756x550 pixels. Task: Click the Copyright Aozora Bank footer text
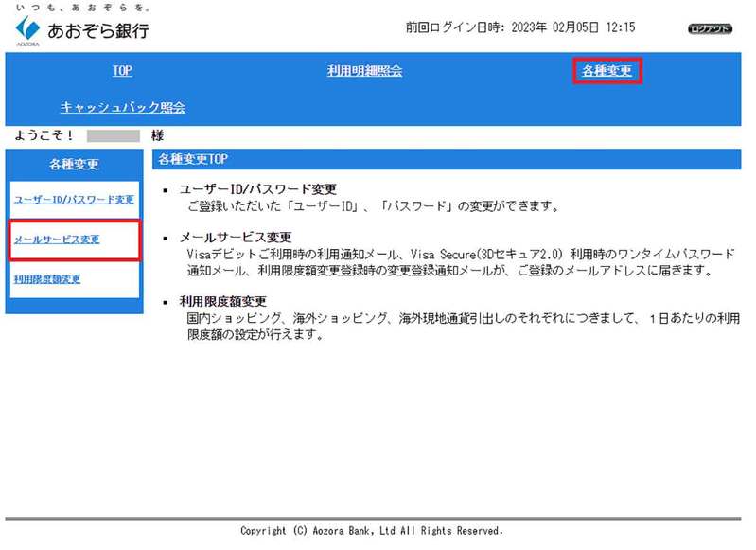tap(372, 531)
